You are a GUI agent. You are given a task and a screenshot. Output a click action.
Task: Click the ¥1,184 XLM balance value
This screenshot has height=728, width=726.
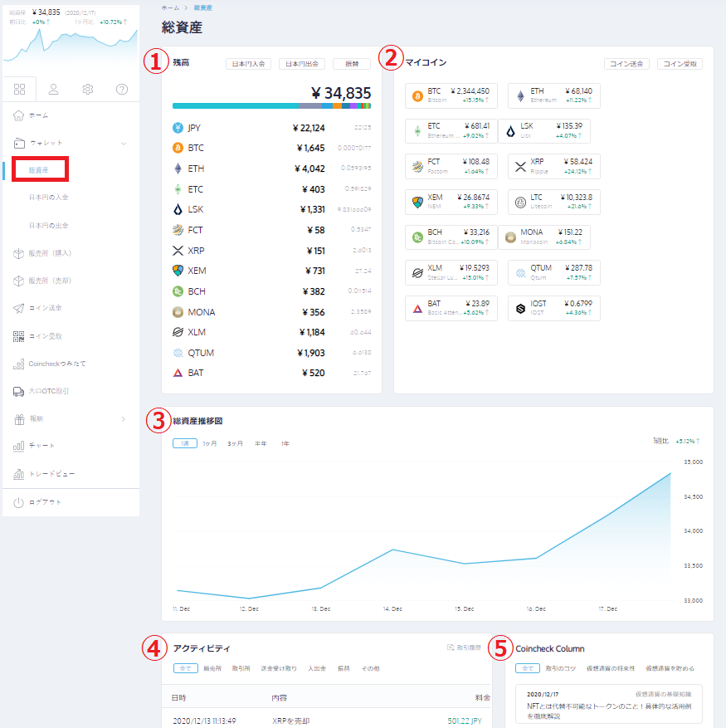312,332
